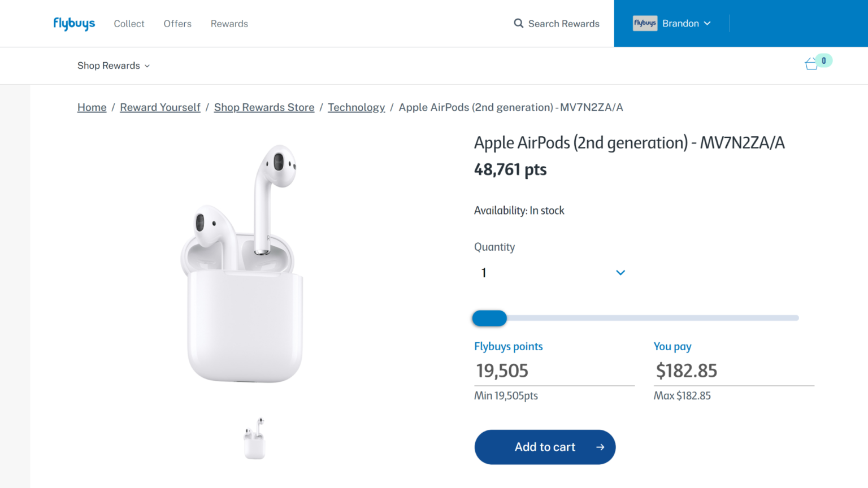Click the arrow icon inside Add to cart

click(x=600, y=447)
